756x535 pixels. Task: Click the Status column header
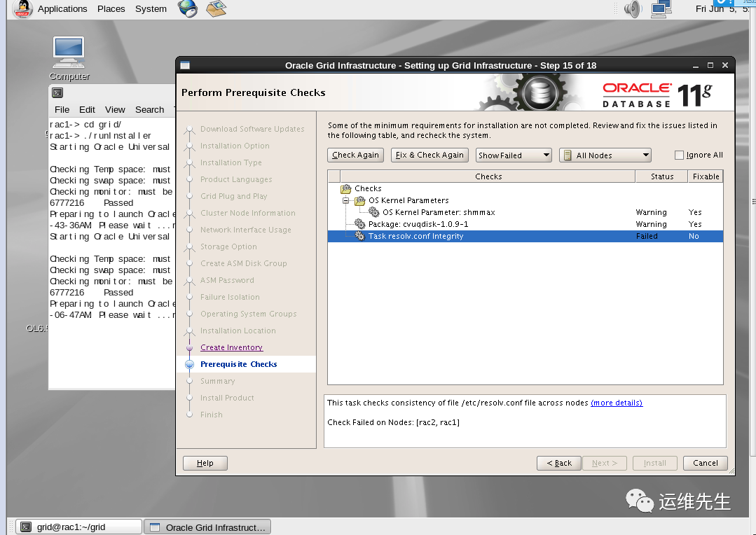662,176
